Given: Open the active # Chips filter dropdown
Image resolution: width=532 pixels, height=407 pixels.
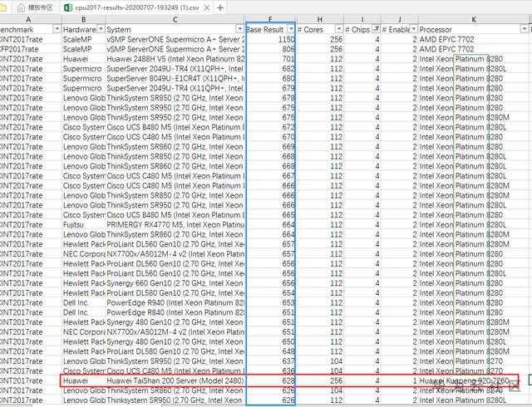Looking at the screenshot, I should click(x=376, y=30).
